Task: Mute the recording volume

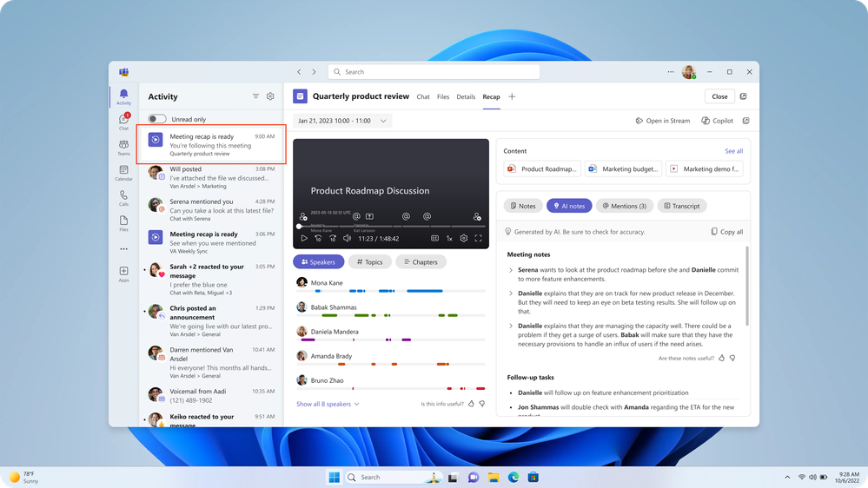Action: 347,239
